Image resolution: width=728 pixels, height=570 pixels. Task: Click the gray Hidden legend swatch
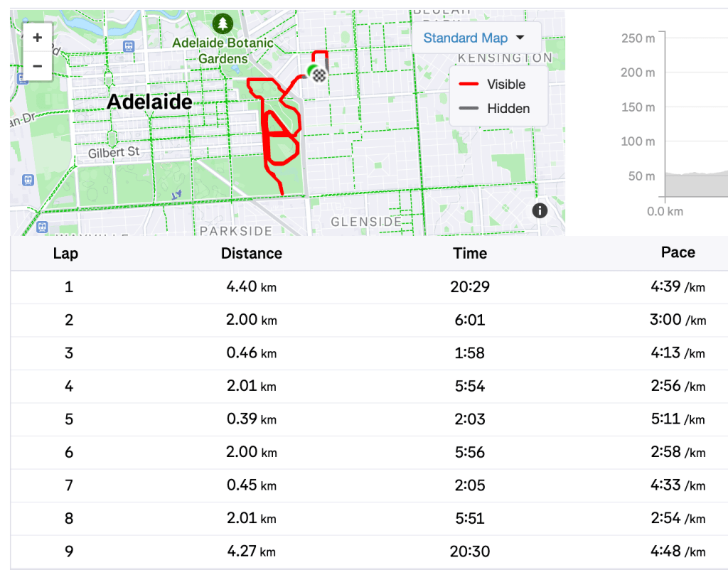468,109
